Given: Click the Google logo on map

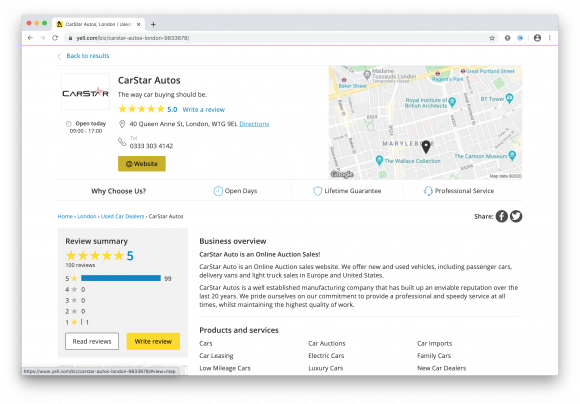Looking at the screenshot, I should 342,174.
